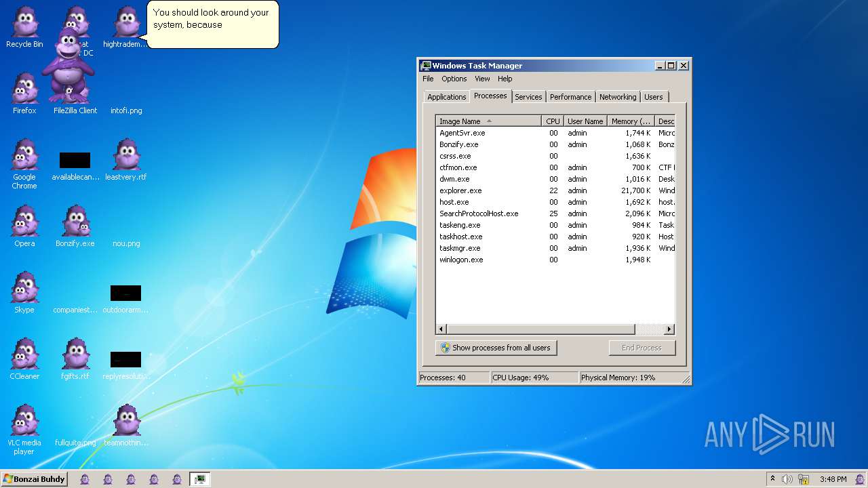Screen dimensions: 868x488
Task: Open the Skype desktop icon
Action: [24, 293]
